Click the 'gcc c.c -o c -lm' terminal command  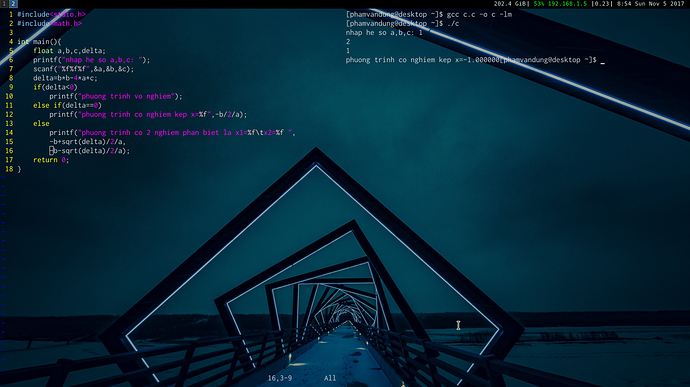479,15
